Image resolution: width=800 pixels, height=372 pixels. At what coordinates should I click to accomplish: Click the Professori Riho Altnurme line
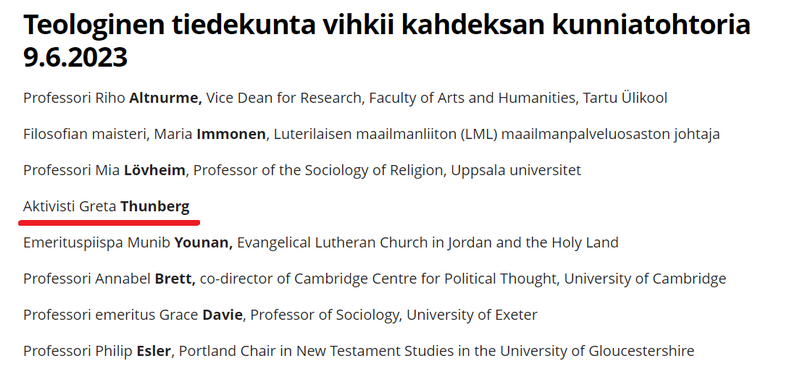point(345,97)
